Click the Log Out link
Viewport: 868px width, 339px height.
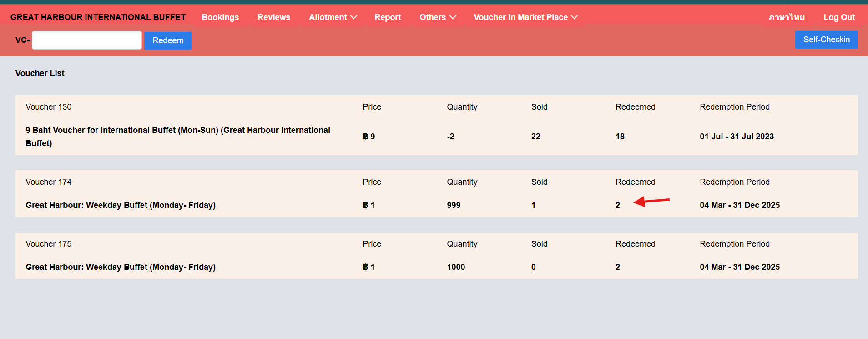[839, 17]
